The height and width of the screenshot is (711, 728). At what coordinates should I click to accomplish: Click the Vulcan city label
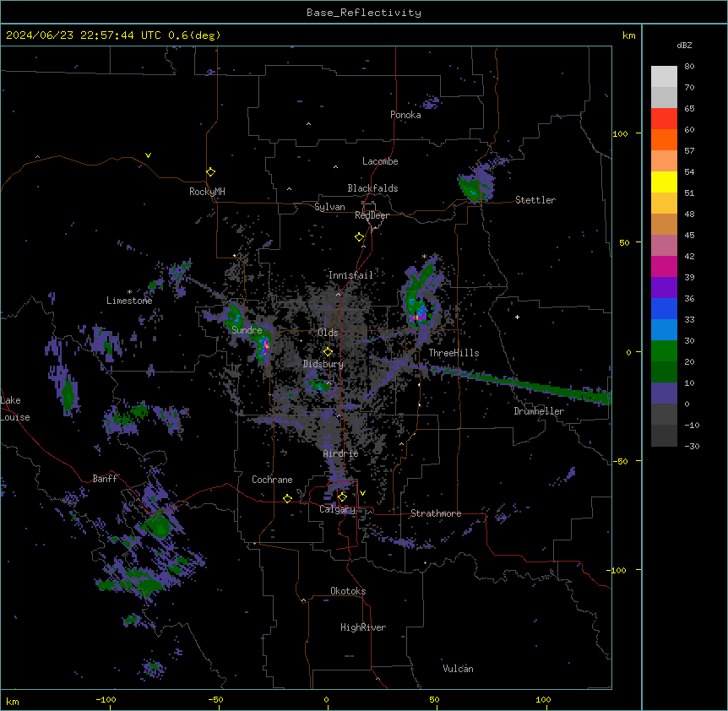pyautogui.click(x=459, y=669)
